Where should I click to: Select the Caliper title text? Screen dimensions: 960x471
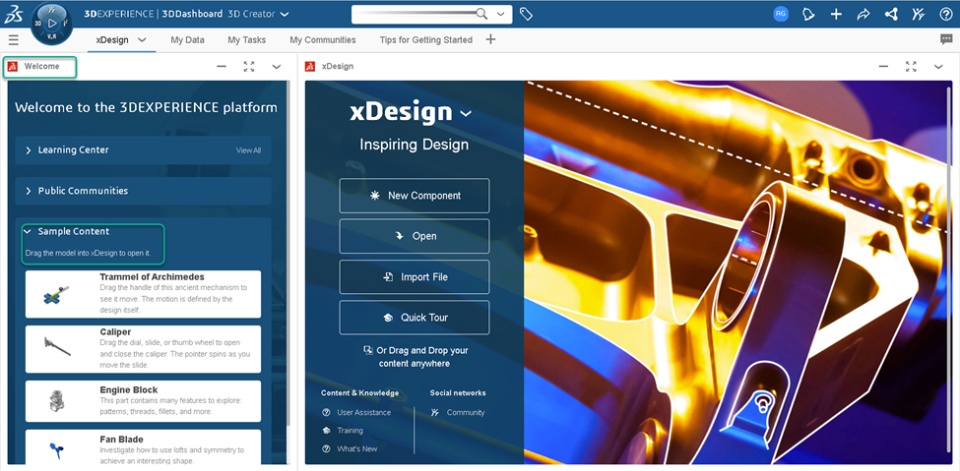coord(115,333)
